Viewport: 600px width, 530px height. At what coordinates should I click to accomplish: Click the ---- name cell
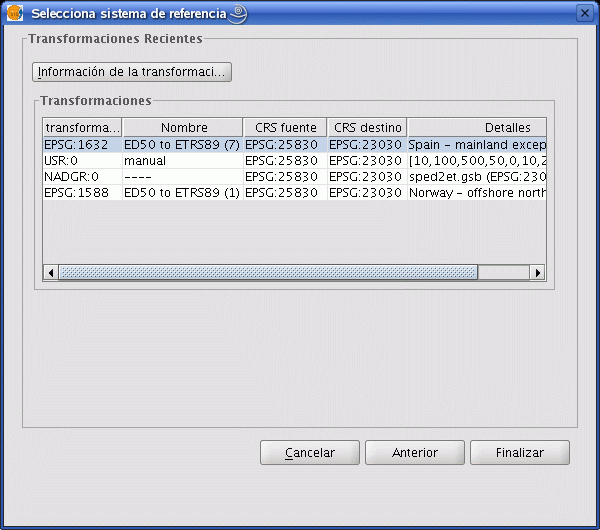(x=183, y=177)
